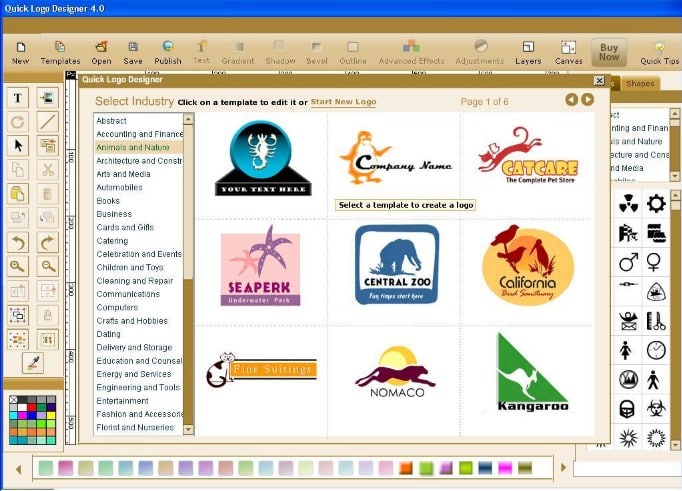The height and width of the screenshot is (491, 682).
Task: Click the undo arrow tool
Action: 18,242
